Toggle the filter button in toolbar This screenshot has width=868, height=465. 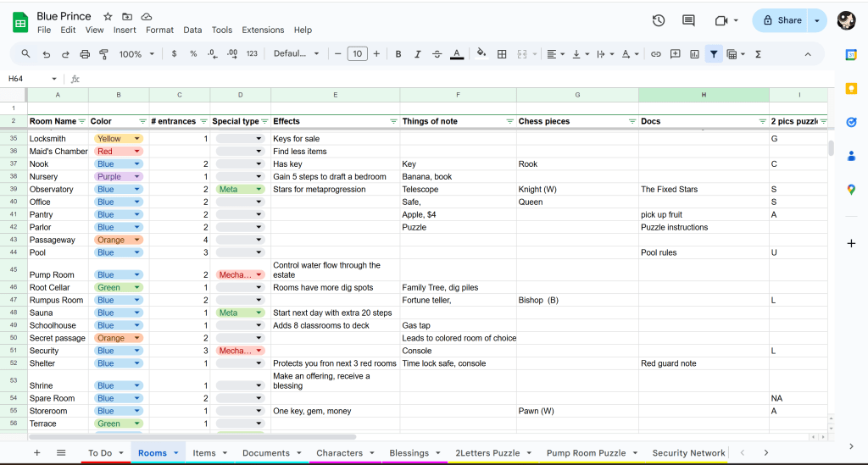[714, 54]
